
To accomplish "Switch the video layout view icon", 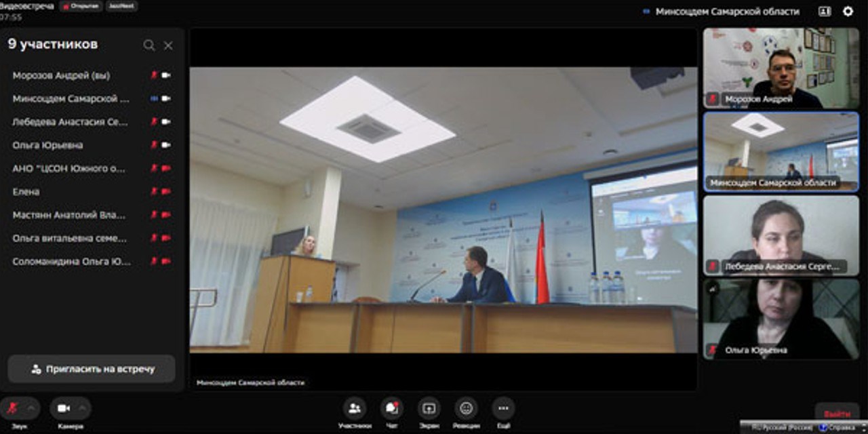I will [x=825, y=12].
